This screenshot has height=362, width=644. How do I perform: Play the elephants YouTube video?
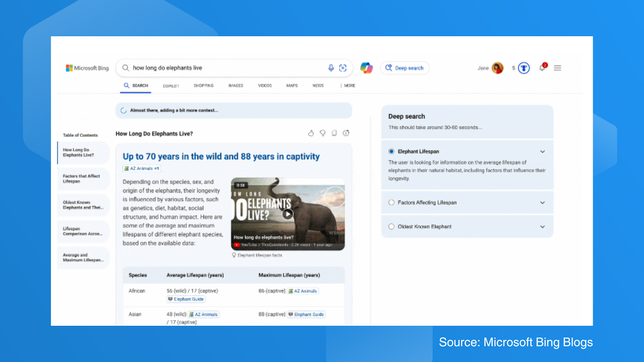287,214
